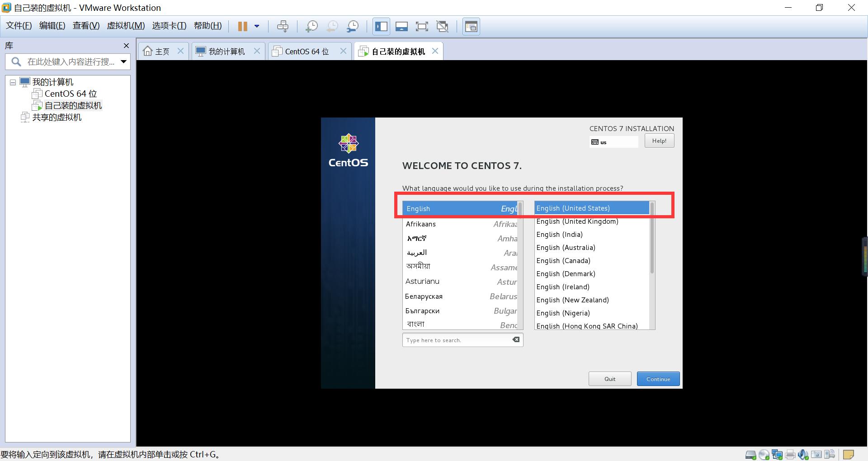The width and height of the screenshot is (868, 461).
Task: Click the network adapter status icon
Action: coord(777,455)
